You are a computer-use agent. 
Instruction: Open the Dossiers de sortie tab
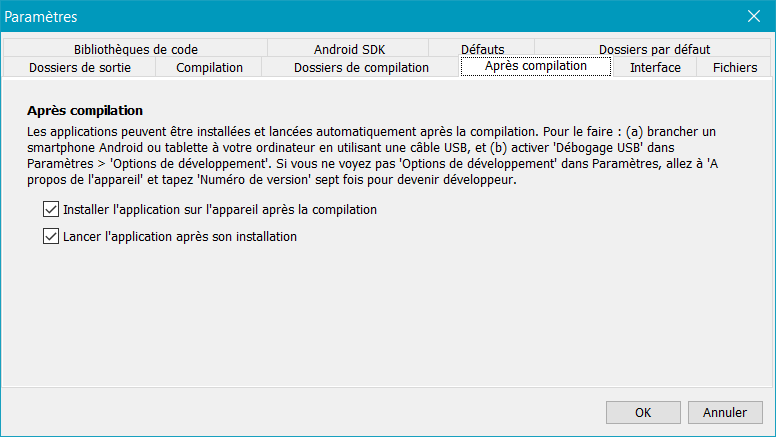coord(80,67)
